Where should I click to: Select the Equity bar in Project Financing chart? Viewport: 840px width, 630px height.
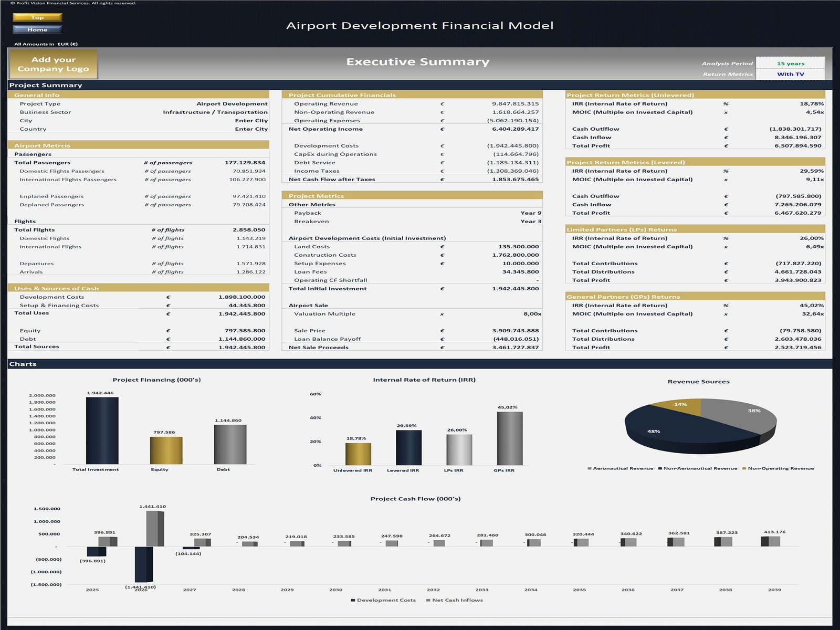click(166, 450)
